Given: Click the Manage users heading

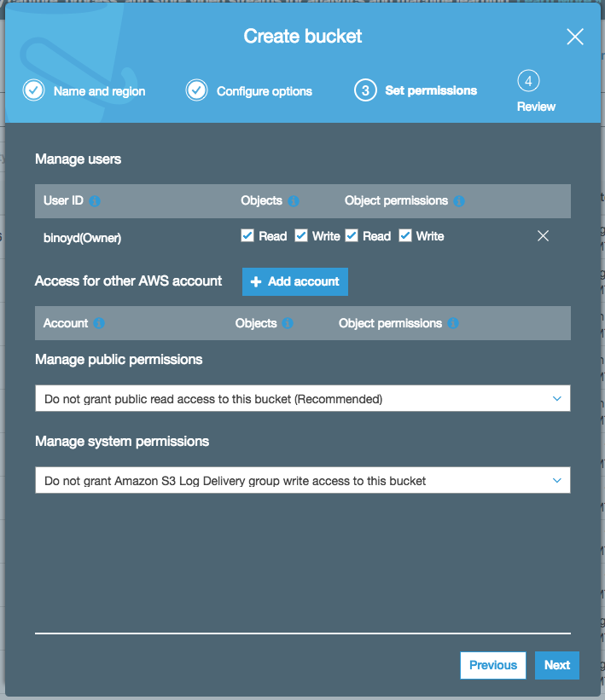Looking at the screenshot, I should point(79,159).
